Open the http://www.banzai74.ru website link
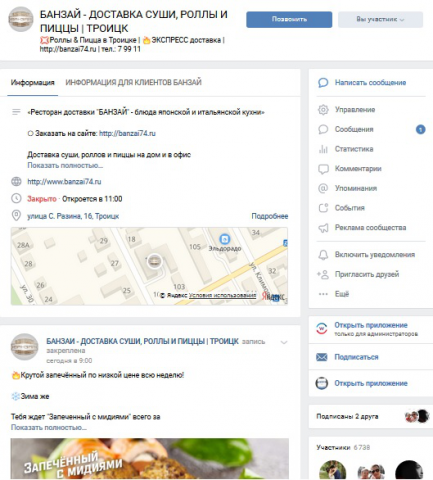Screen dimensions: 433x480 tap(64, 182)
